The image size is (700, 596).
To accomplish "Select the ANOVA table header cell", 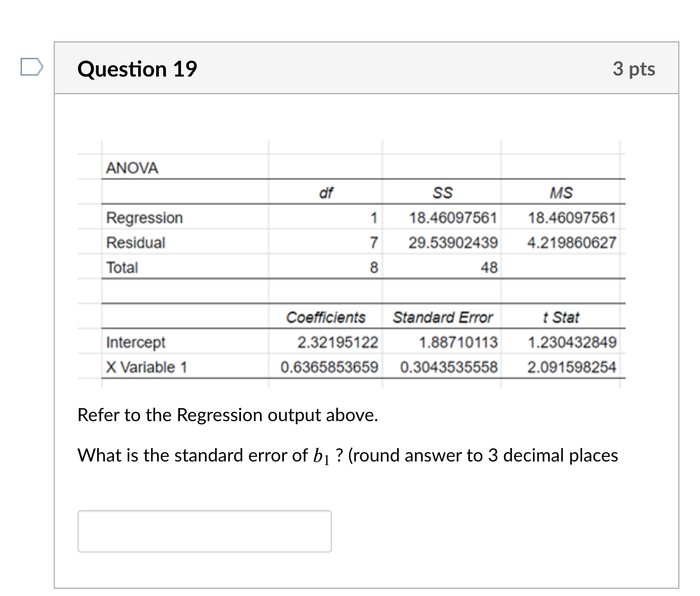I will (132, 167).
